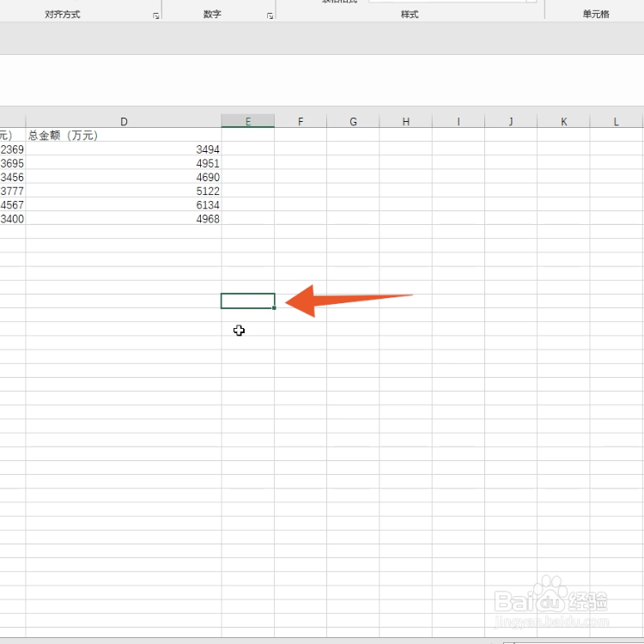Viewport: 644px width, 644px height.
Task: Select cell containing 3777
Action: tap(12, 191)
